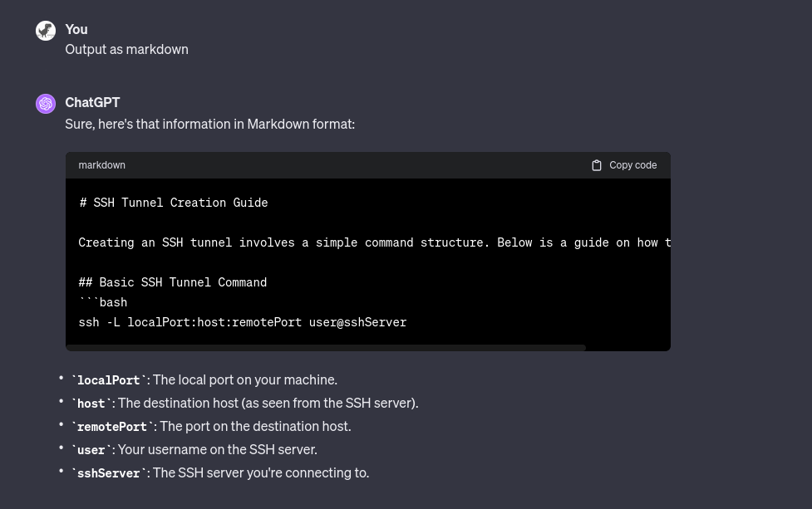Click the OpenAI swirl icon on the assistant message

pos(46,103)
